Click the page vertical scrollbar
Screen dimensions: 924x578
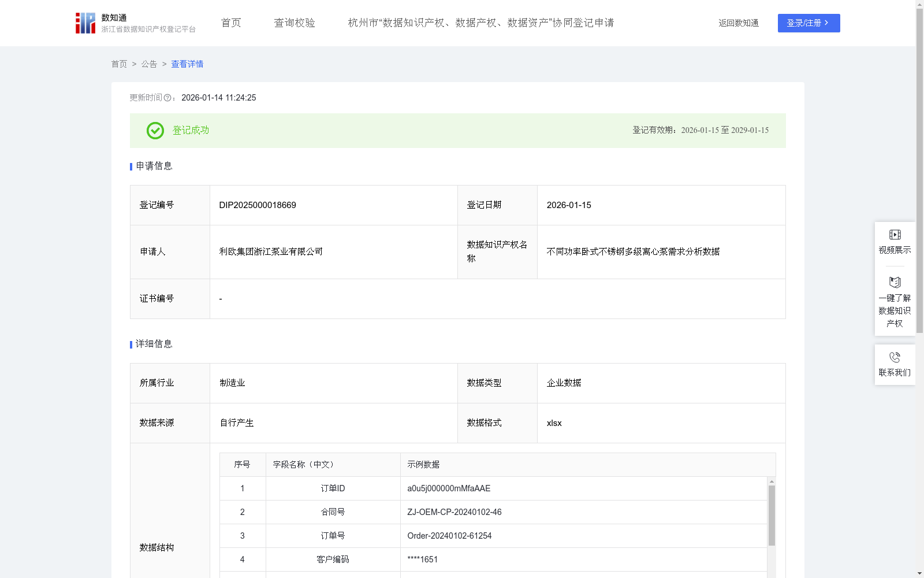coord(919,171)
